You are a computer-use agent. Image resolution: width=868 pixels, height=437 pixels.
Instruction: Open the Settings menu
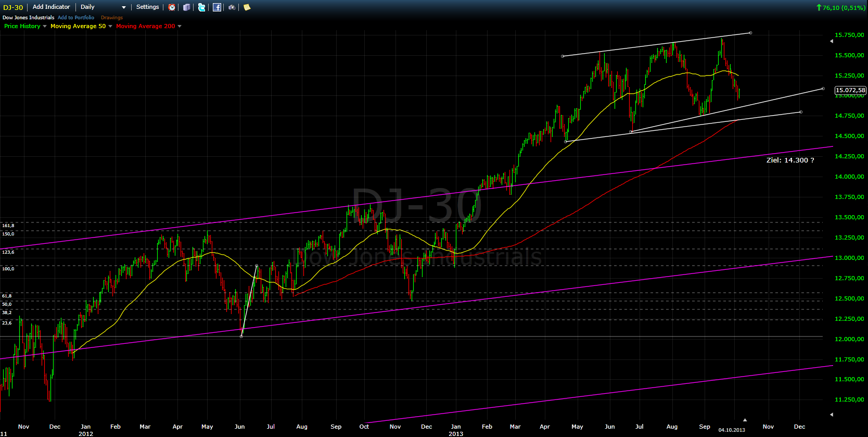tap(147, 7)
